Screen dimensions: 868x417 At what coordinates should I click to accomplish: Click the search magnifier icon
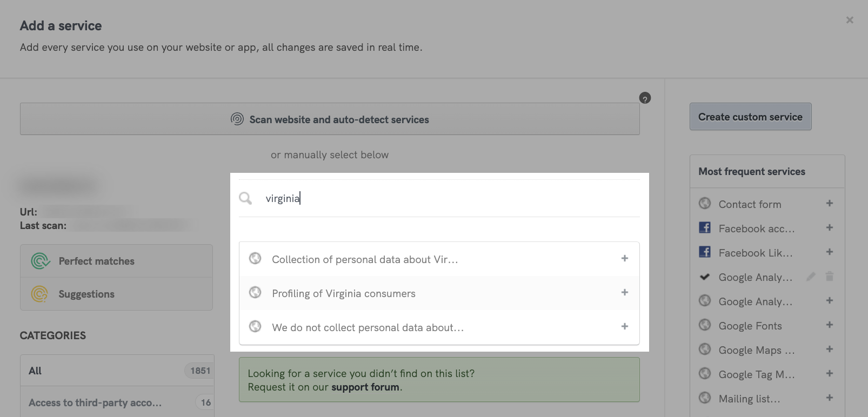(x=245, y=198)
